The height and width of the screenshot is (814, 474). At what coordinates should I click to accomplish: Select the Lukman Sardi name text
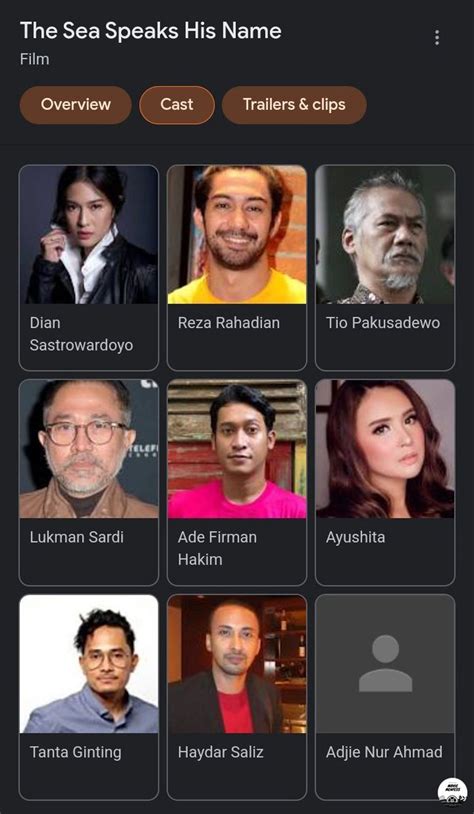click(77, 537)
